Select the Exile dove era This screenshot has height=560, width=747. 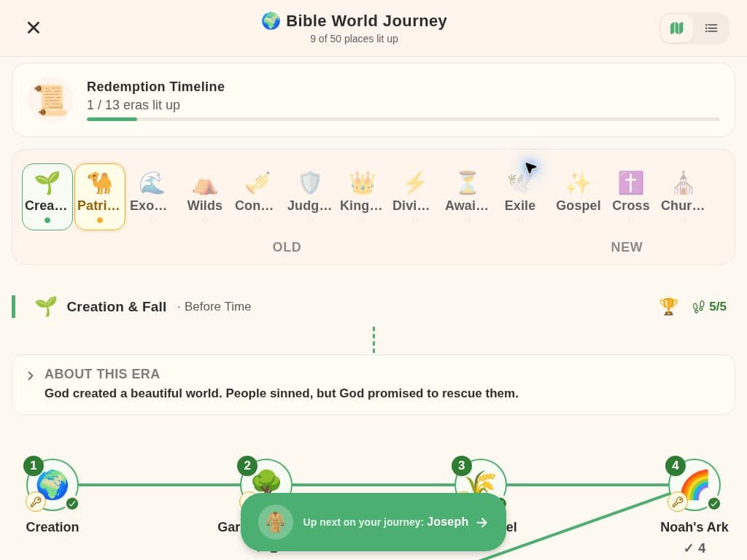coord(519,197)
